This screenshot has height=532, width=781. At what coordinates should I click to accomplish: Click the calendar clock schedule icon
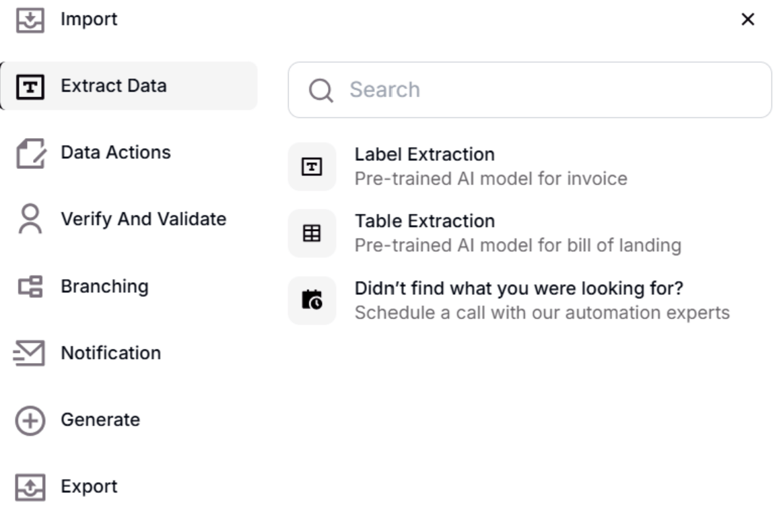[x=312, y=300]
